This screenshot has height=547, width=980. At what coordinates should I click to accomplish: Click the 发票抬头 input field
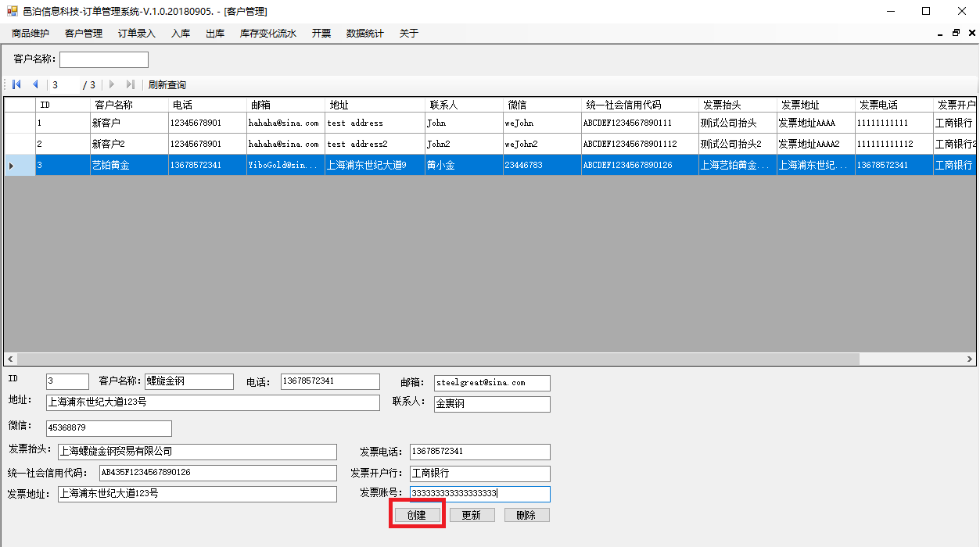pos(197,452)
